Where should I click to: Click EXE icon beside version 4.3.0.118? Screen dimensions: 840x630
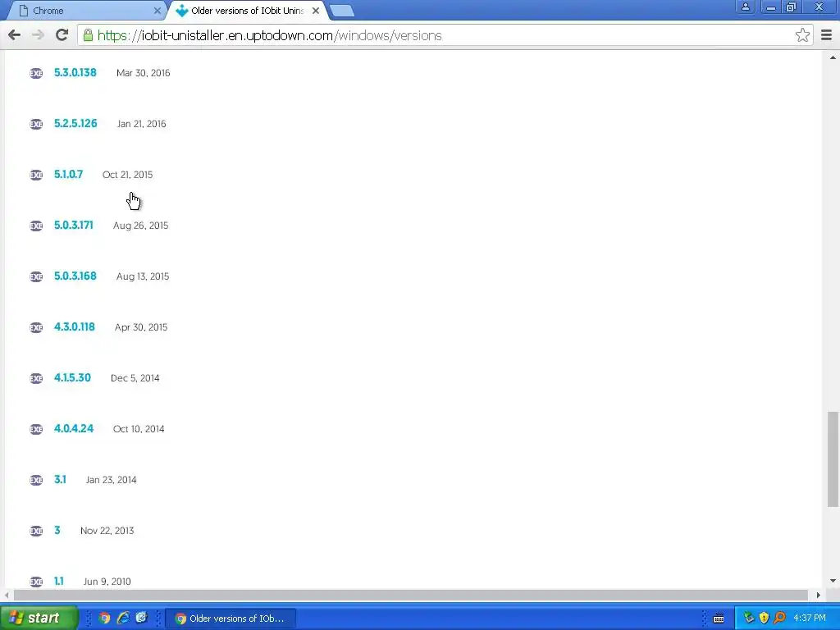tap(36, 328)
